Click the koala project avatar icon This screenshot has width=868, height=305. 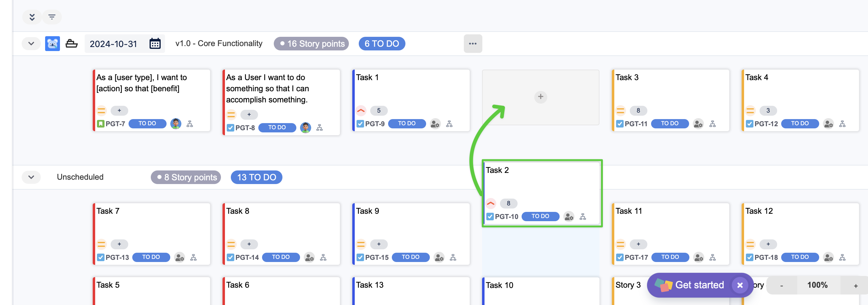pos(53,44)
